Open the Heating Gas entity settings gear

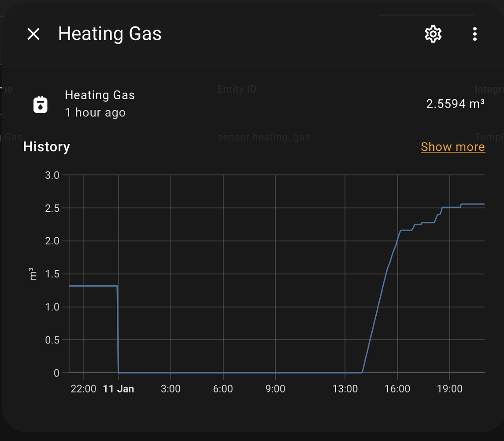(x=433, y=34)
